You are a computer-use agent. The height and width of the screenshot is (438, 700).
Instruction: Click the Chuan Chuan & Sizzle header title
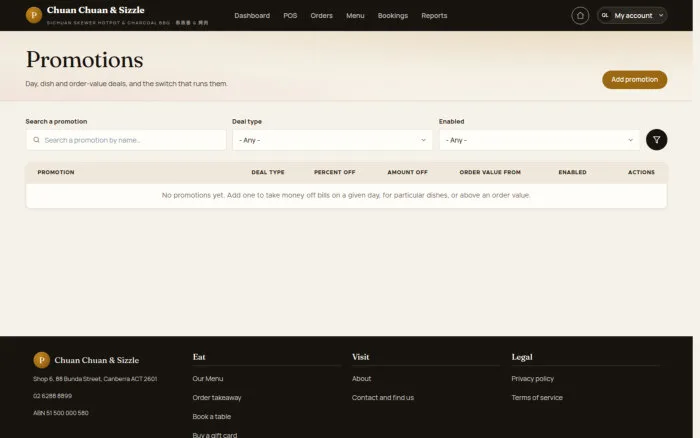click(96, 10)
